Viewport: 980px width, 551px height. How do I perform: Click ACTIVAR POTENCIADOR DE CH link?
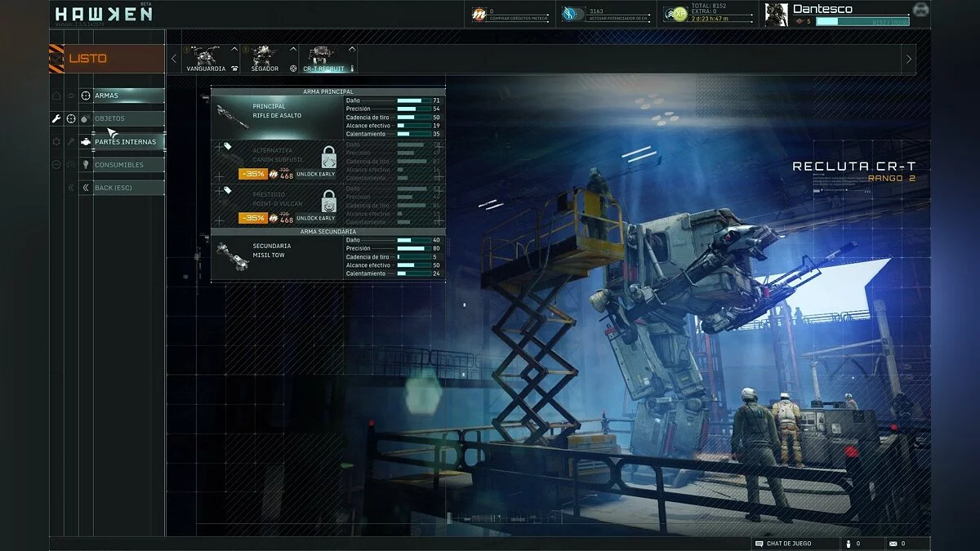[620, 18]
